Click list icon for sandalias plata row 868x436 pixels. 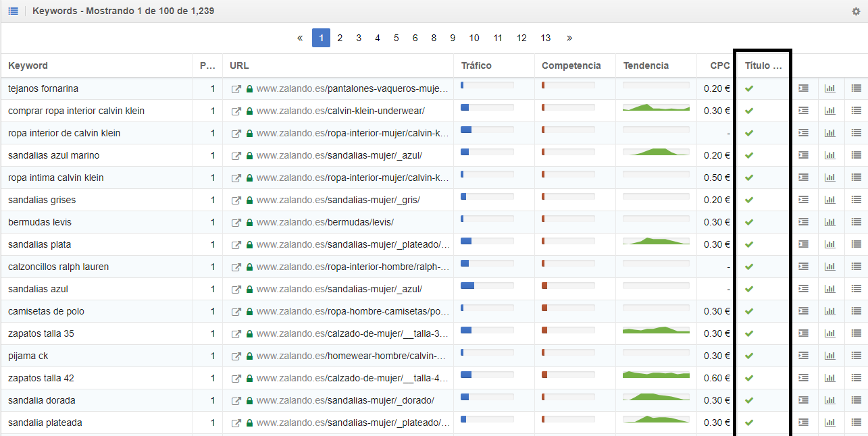856,244
